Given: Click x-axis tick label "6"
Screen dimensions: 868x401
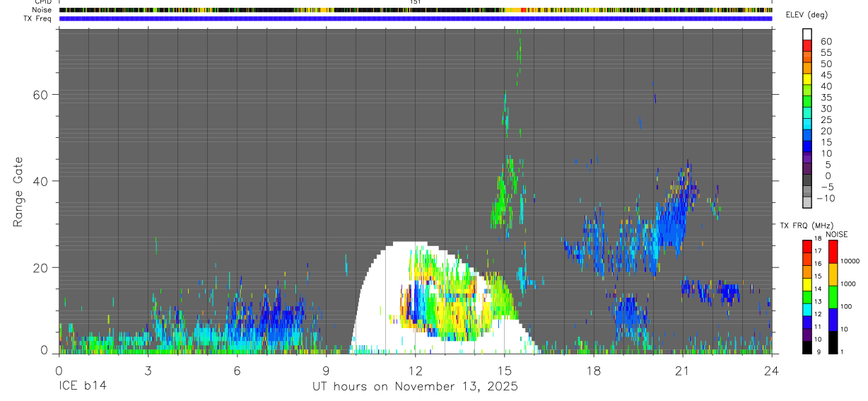Looking at the screenshot, I should [237, 371].
